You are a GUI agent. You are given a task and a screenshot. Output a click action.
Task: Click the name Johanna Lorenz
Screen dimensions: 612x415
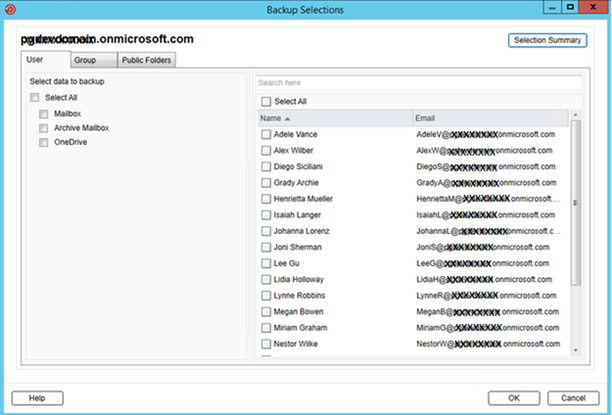tap(301, 231)
